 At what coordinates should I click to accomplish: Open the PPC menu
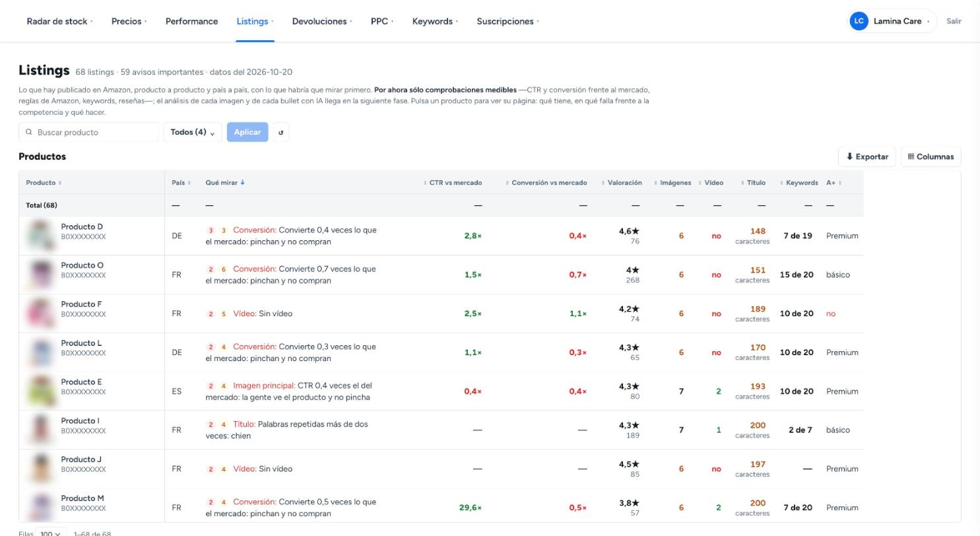[x=382, y=21]
